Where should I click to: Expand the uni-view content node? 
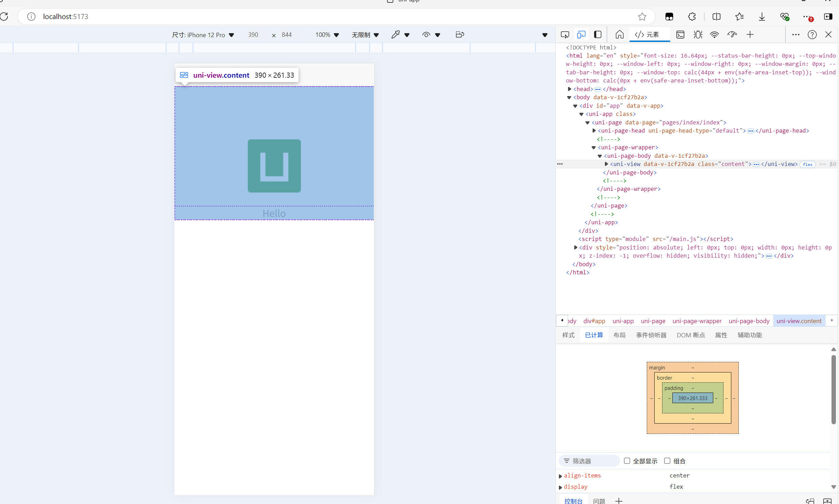click(x=606, y=164)
